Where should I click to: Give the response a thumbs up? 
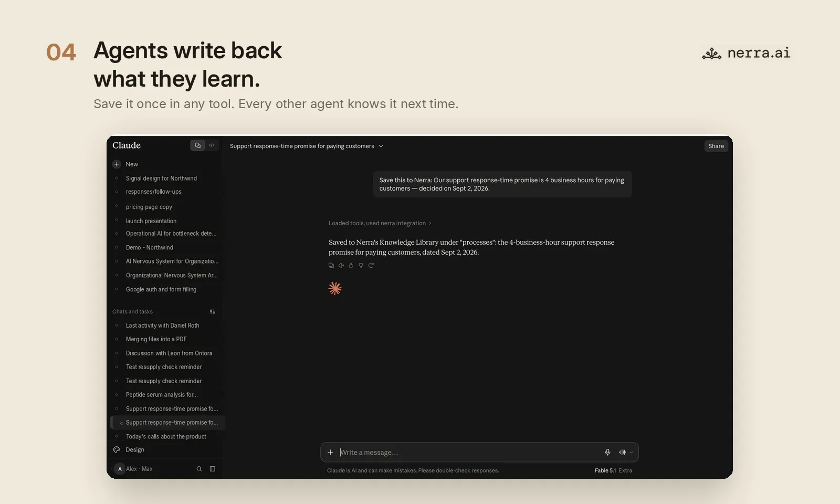(351, 265)
